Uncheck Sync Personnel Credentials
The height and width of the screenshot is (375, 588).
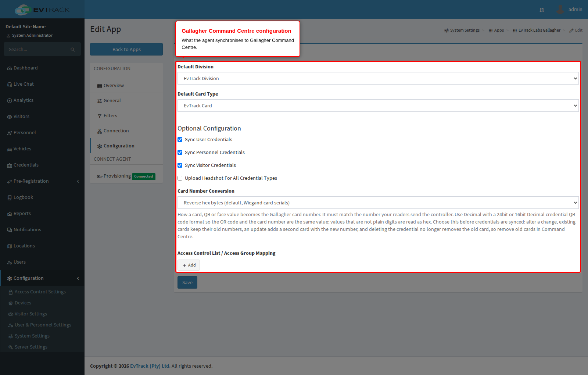(x=180, y=153)
